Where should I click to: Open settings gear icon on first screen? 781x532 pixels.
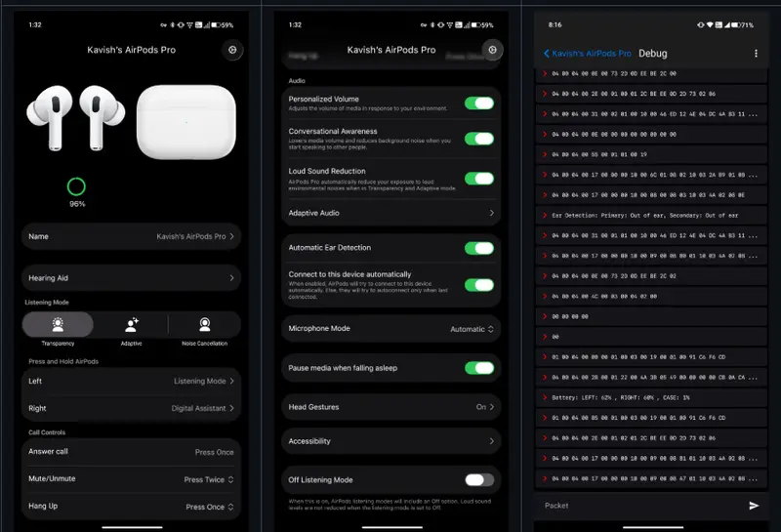(232, 50)
